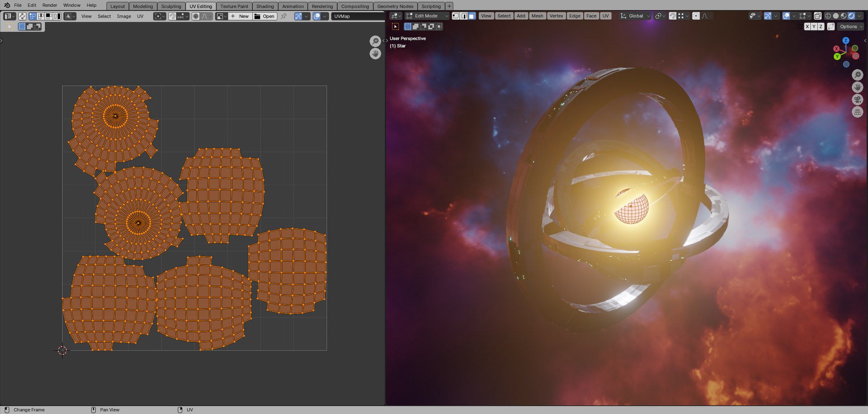868x414 pixels.
Task: Open UV menu in UV editor header
Action: (140, 16)
